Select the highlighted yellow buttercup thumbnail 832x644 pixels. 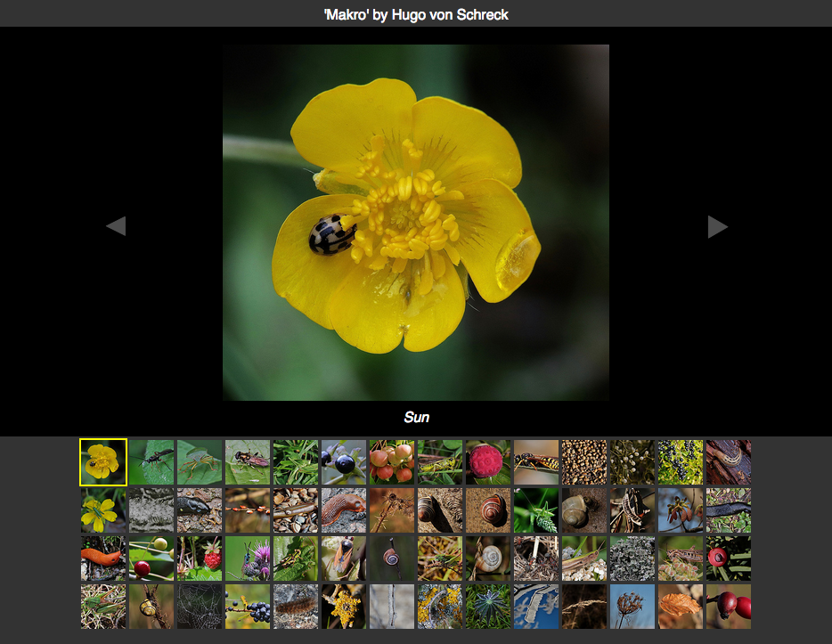103,461
